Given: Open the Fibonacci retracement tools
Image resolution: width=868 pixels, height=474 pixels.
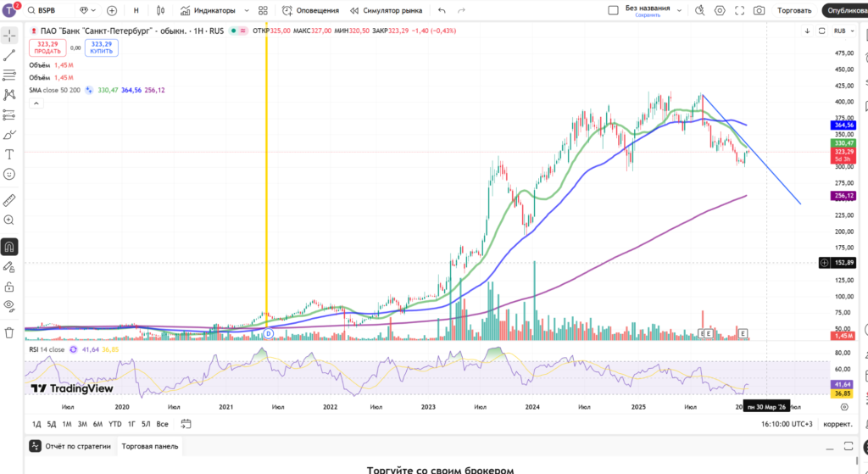Looking at the screenshot, I should click(x=9, y=75).
